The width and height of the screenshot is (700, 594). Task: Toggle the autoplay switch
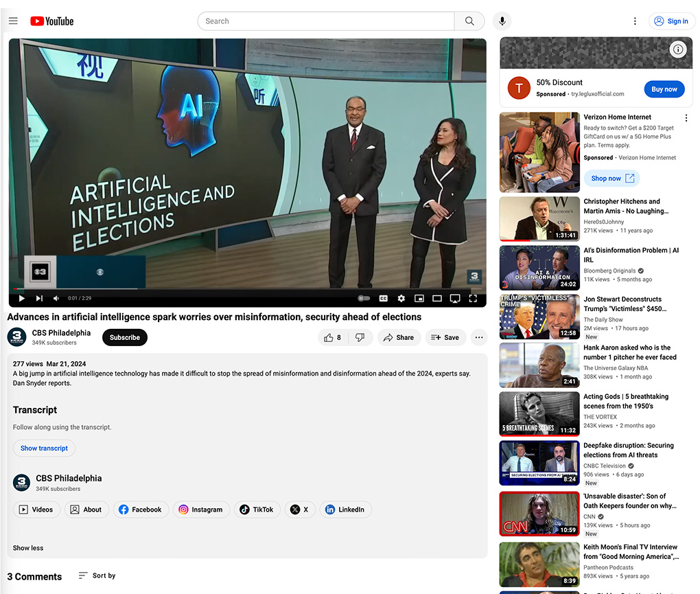(x=364, y=298)
